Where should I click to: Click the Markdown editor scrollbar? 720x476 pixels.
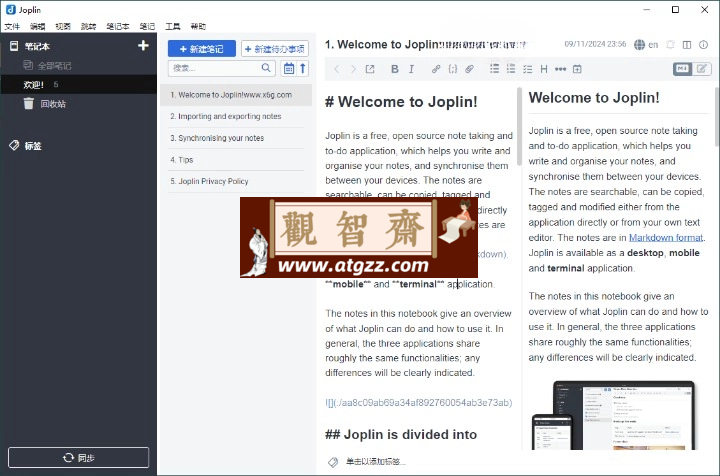[x=519, y=126]
